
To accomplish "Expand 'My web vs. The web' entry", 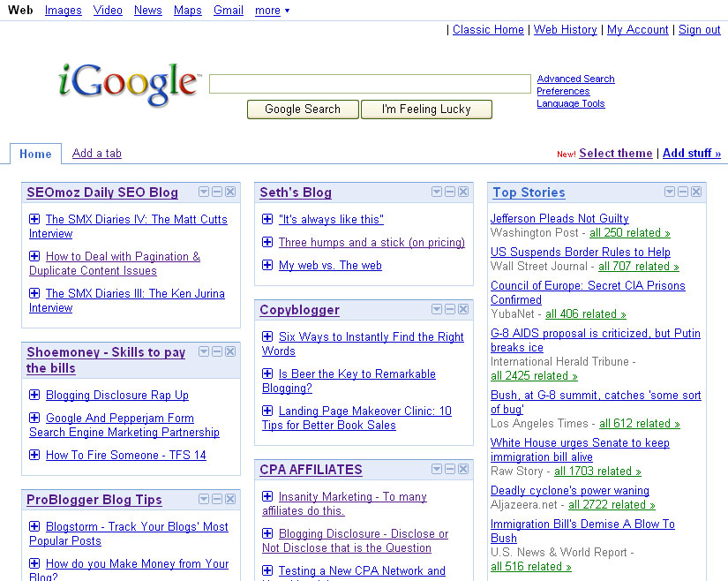I will (267, 265).
